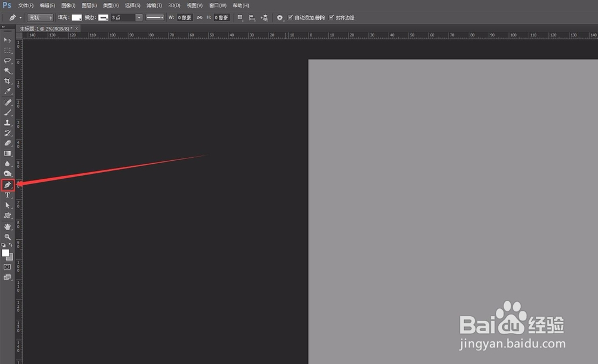Select the Dodge tool
The image size is (598, 364).
(7, 174)
